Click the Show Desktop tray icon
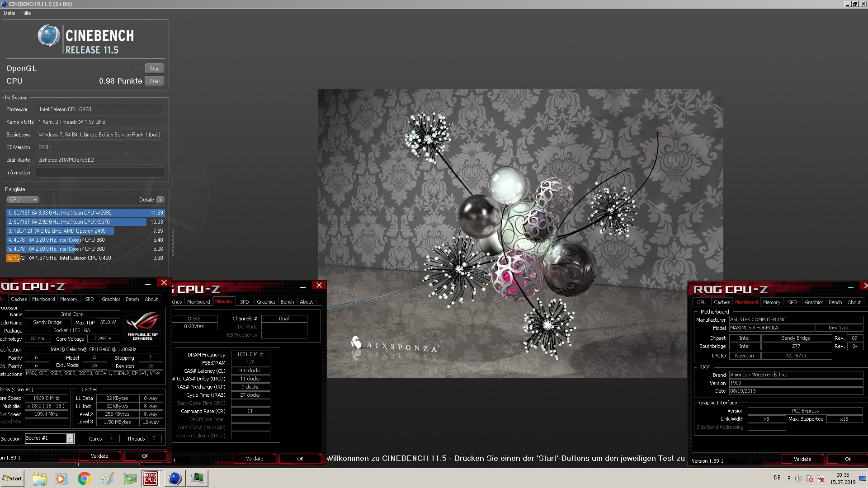 pos(863,479)
